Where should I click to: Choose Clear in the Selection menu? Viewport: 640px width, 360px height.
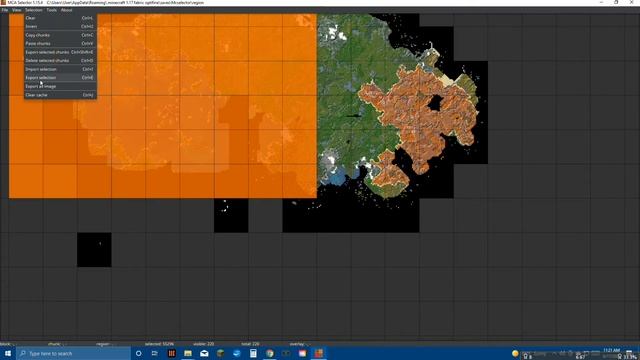pyautogui.click(x=60, y=18)
